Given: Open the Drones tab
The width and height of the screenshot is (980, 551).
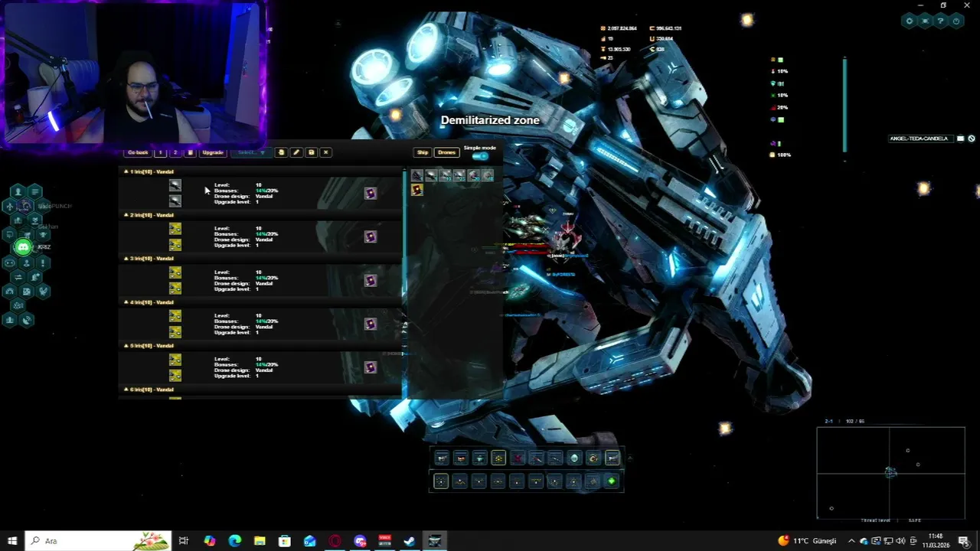Looking at the screenshot, I should [x=446, y=152].
